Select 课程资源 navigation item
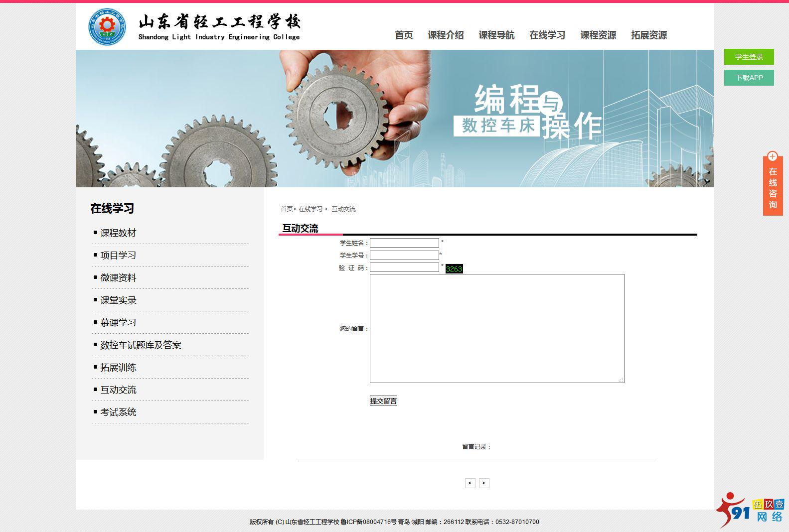 598,35
